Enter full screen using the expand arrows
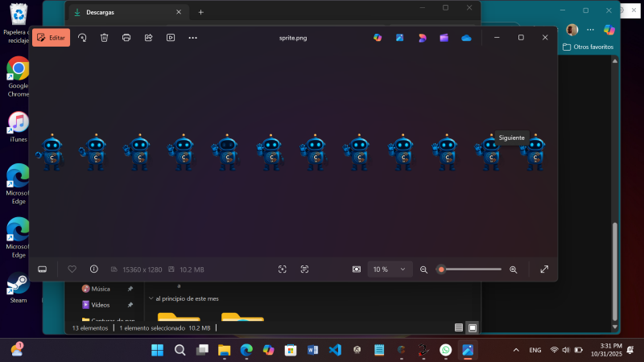644x362 pixels. (544, 269)
